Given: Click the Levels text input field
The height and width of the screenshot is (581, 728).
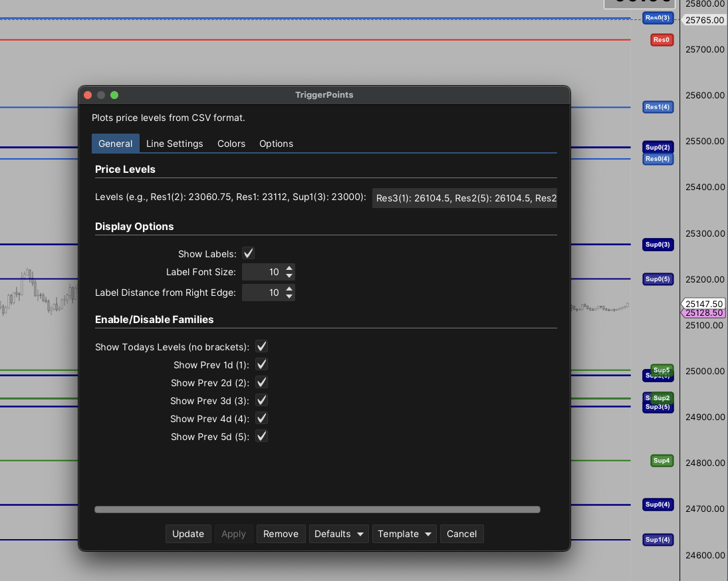Looking at the screenshot, I should click(x=464, y=197).
